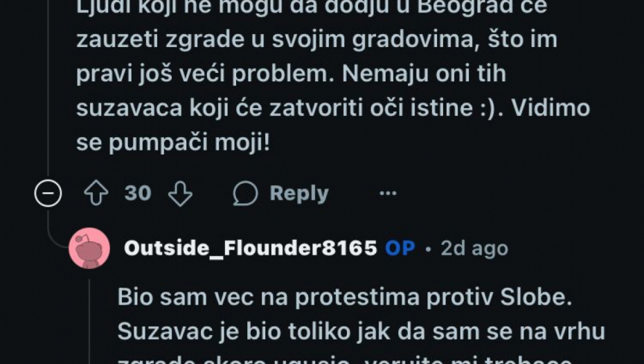
Task: Upvote the comment with 30 points
Action: click(96, 193)
